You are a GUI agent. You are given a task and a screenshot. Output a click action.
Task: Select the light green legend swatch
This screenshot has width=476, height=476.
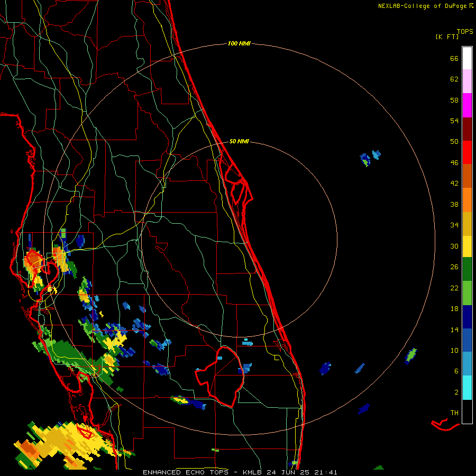(x=467, y=293)
